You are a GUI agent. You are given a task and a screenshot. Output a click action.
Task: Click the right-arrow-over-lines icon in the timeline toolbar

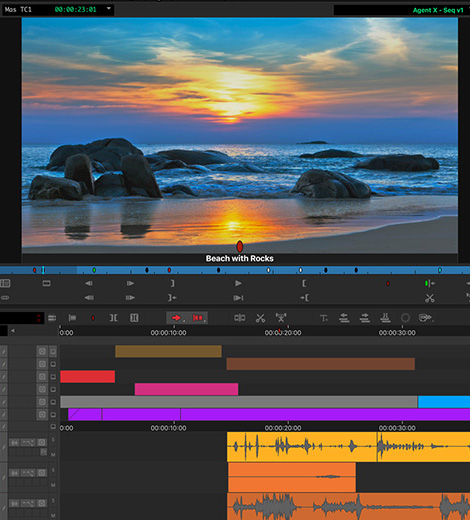coord(365,318)
